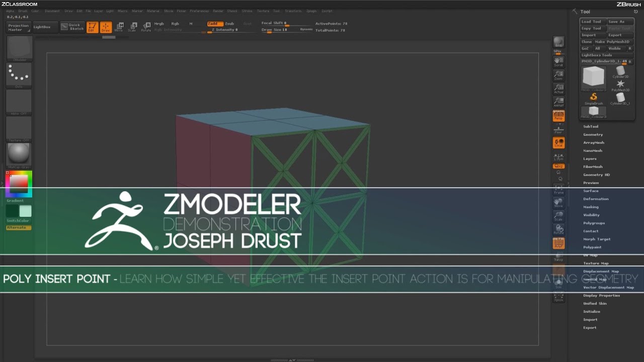
Task: Click the BPR render button
Action: pos(558,42)
